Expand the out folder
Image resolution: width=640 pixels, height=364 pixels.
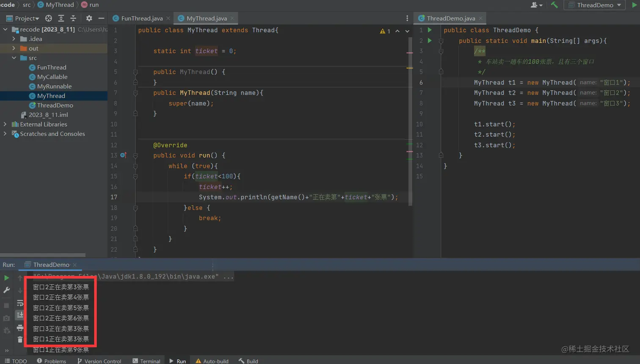[x=14, y=48]
